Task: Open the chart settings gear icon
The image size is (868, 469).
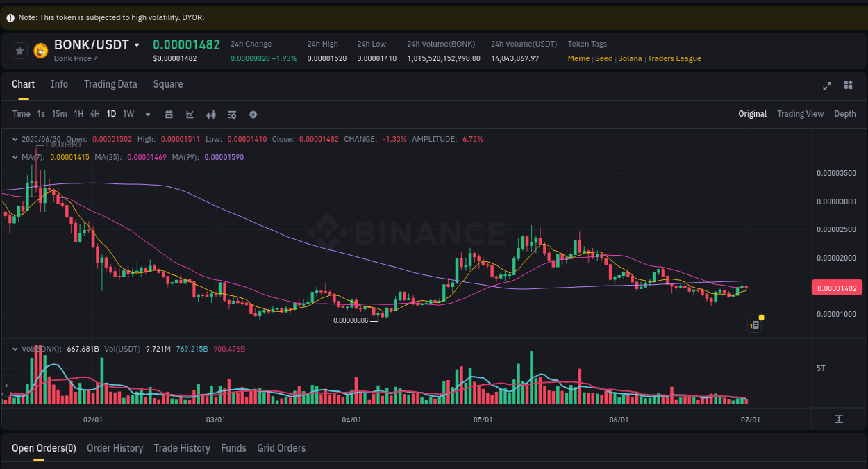Action: [253, 114]
